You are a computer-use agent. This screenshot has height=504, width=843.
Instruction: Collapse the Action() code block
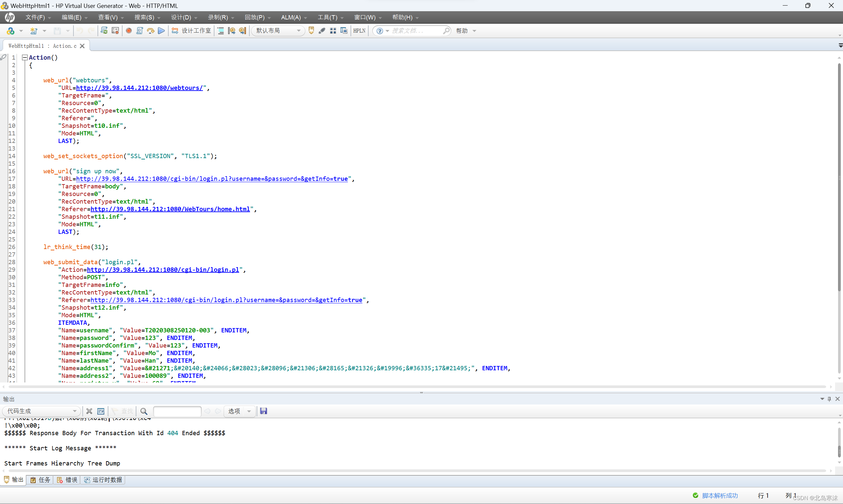point(24,57)
